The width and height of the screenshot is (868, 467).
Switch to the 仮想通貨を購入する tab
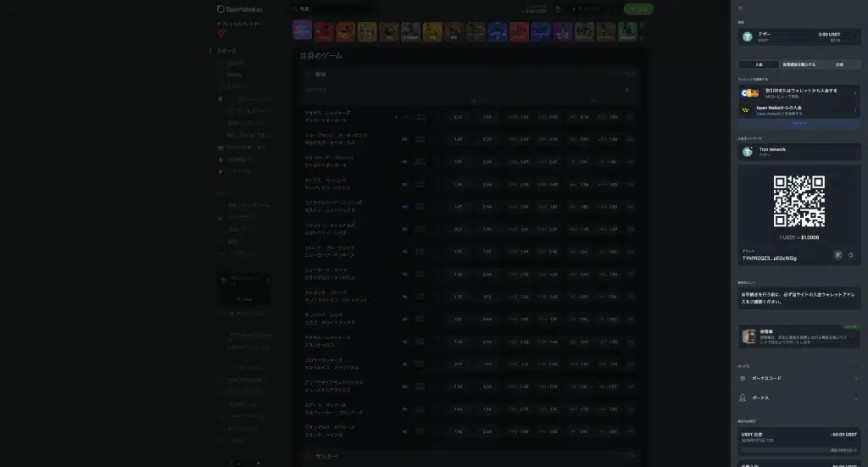(798, 64)
